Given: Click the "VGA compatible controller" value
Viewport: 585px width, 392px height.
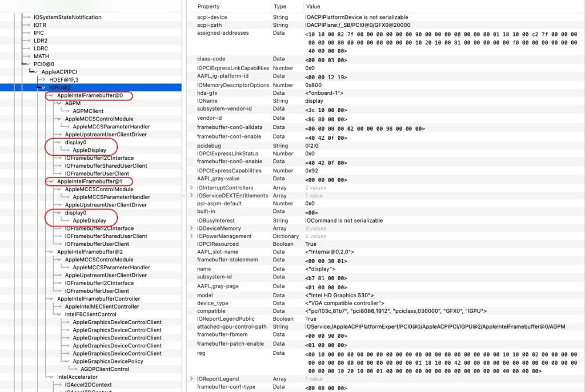Looking at the screenshot, I should [x=344, y=304].
